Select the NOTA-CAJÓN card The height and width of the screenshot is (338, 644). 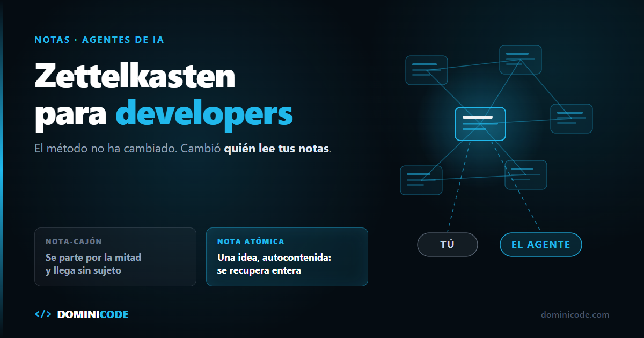(115, 257)
